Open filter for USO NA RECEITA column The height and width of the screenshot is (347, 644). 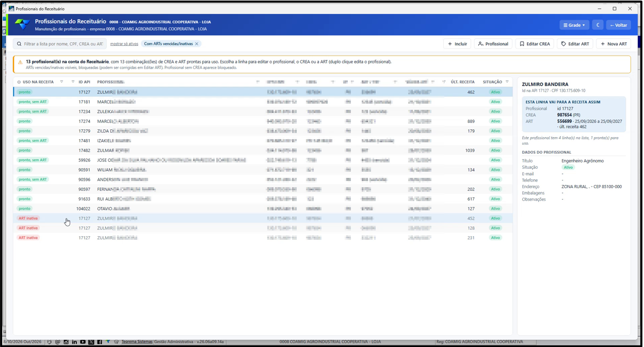[x=61, y=82]
